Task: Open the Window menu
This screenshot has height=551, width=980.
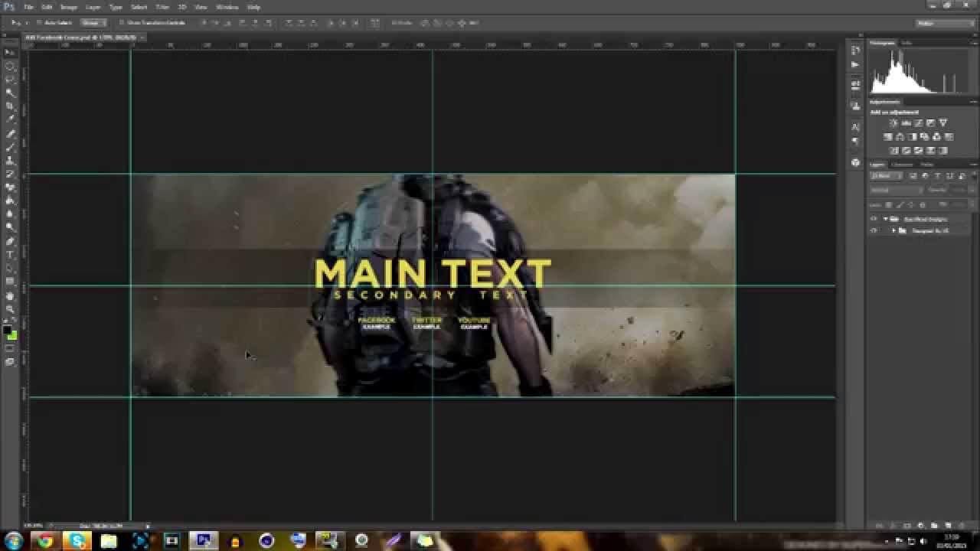Action: point(227,7)
